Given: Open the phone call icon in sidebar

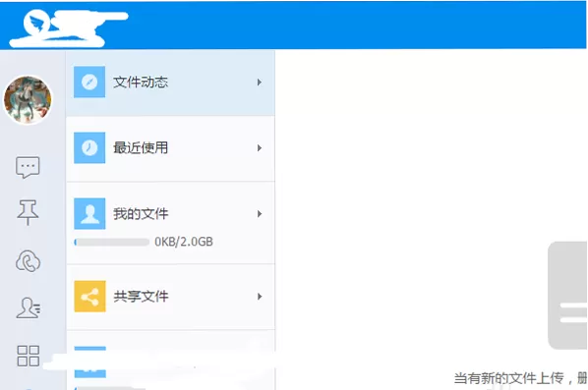Looking at the screenshot, I should tap(28, 260).
